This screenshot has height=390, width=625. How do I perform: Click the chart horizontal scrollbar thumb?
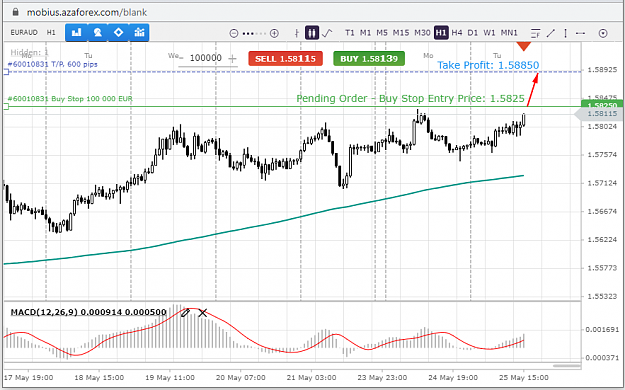pyautogui.click(x=567, y=366)
